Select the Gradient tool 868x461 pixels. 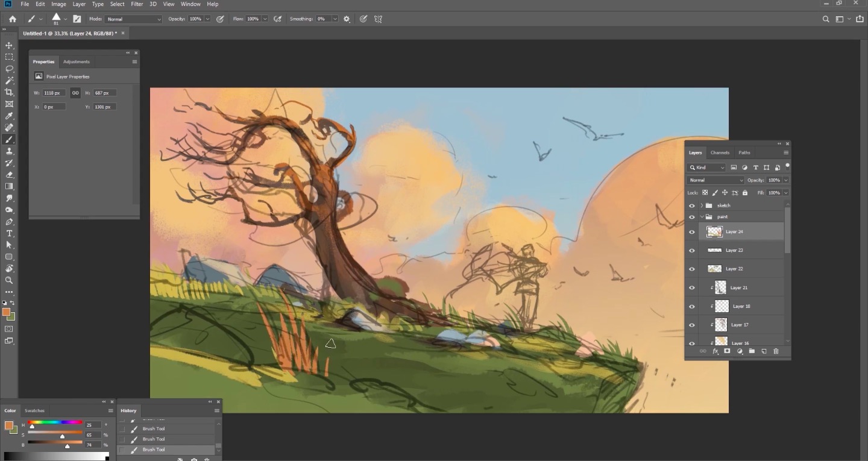point(9,186)
